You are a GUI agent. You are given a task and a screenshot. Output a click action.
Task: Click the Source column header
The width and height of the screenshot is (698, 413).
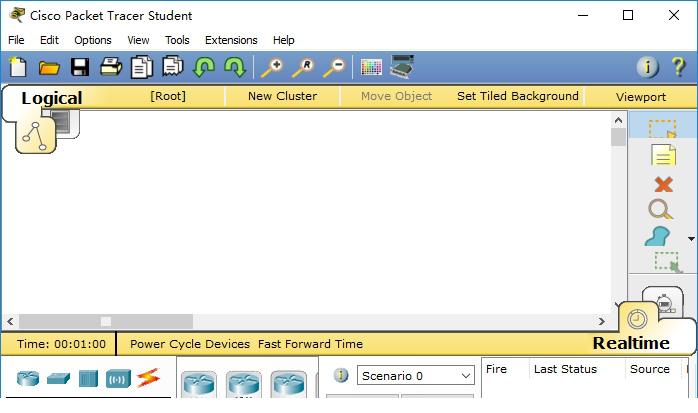pyautogui.click(x=650, y=369)
